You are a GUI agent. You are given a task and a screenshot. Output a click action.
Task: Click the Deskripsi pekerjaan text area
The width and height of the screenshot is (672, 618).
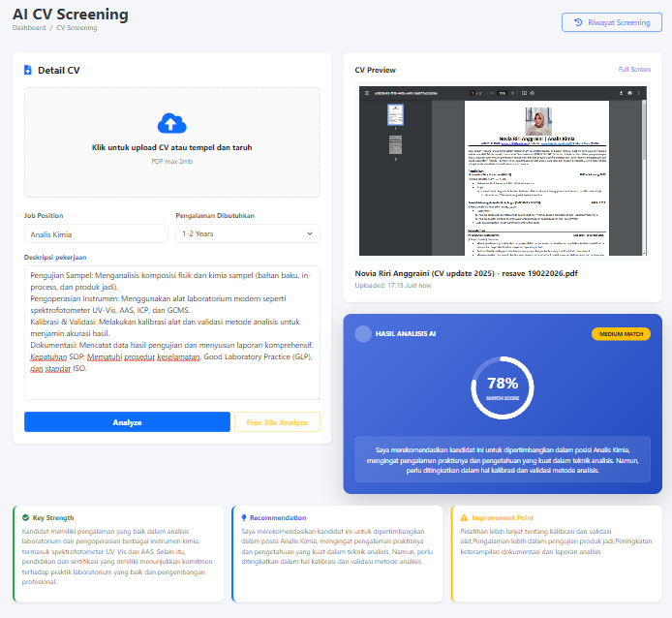click(171, 333)
